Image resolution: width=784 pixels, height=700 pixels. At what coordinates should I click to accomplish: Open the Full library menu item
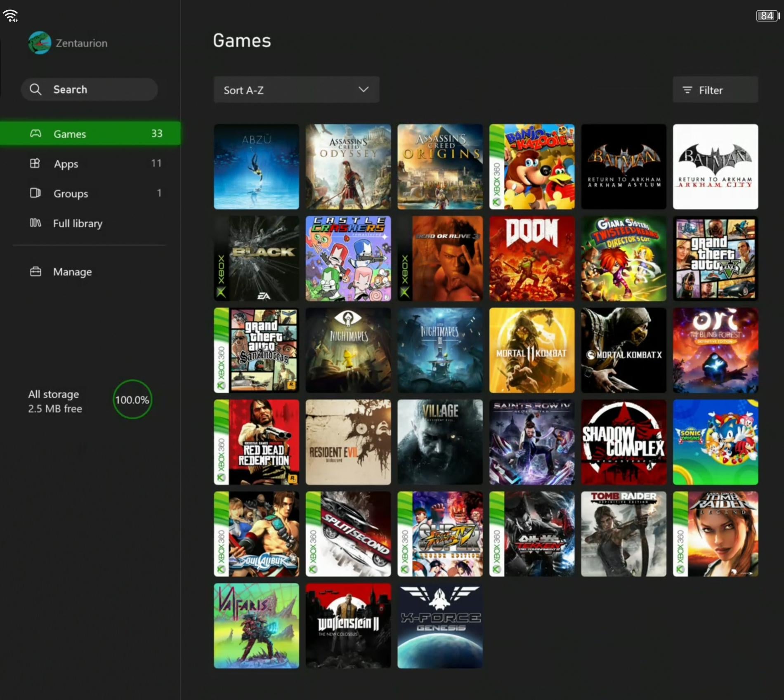click(78, 224)
